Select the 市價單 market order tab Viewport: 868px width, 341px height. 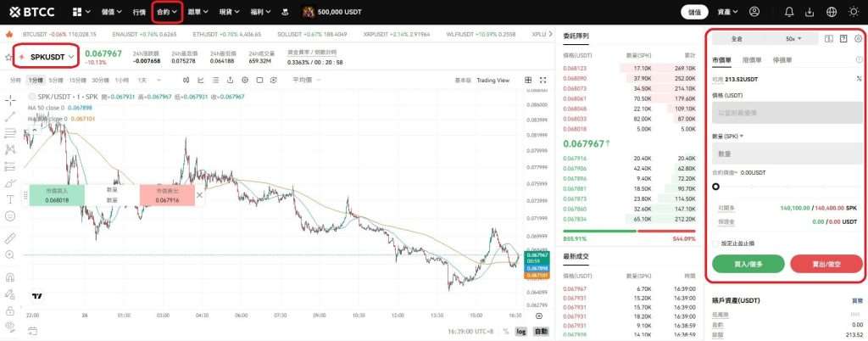(x=722, y=59)
